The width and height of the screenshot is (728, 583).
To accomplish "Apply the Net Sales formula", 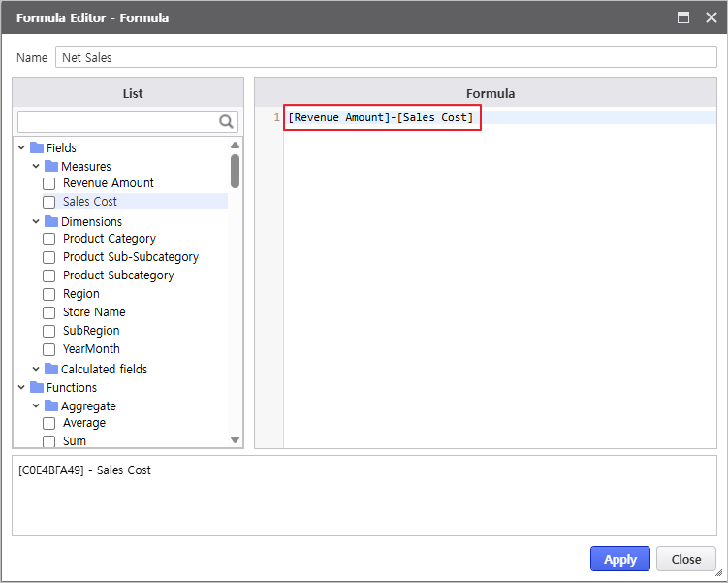I will (x=619, y=559).
